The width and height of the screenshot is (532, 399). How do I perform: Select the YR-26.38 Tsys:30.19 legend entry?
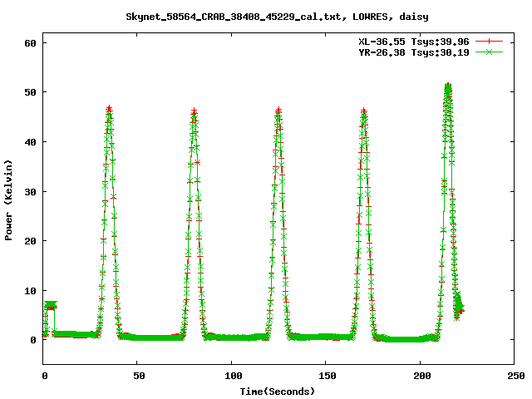(x=414, y=52)
